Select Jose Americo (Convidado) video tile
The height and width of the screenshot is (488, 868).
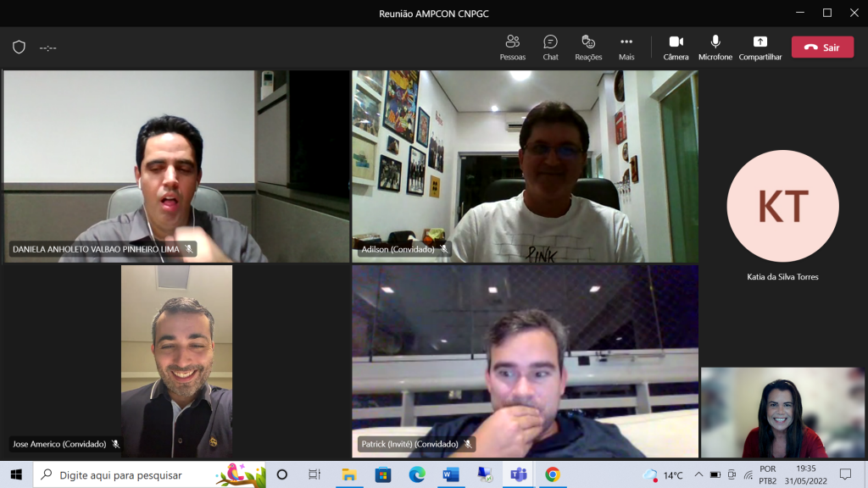(176, 361)
